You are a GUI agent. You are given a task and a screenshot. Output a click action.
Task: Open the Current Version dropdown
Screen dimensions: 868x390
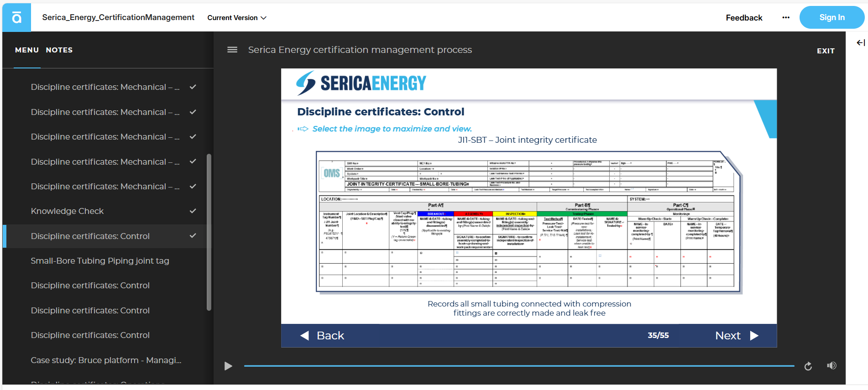pos(237,18)
